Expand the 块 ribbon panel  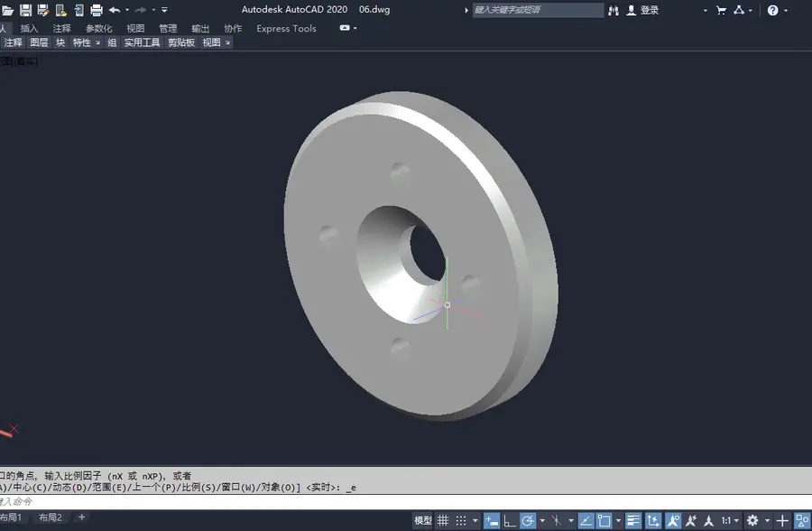(x=60, y=42)
